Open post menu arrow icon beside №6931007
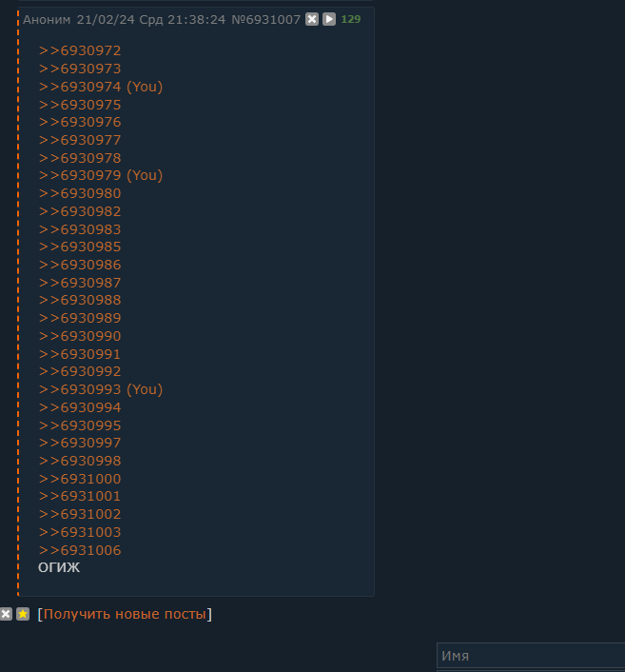The height and width of the screenshot is (672, 625). 329,19
